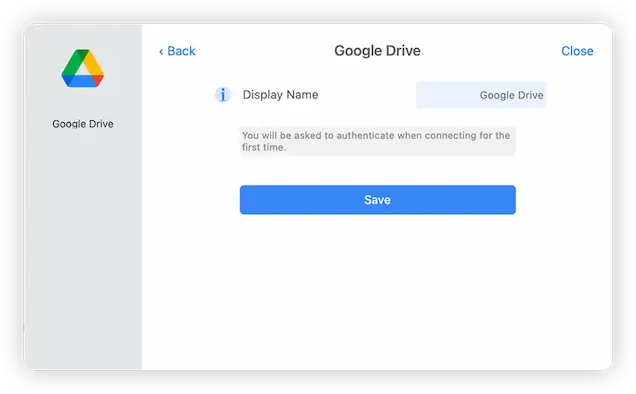The height and width of the screenshot is (394, 636).
Task: Click the info icon beside Display Name
Action: (x=223, y=95)
